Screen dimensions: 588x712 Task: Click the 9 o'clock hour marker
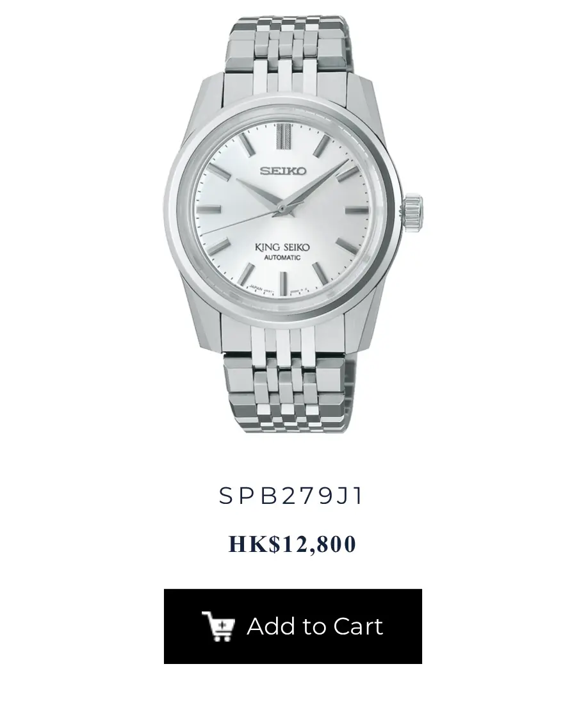tap(209, 209)
